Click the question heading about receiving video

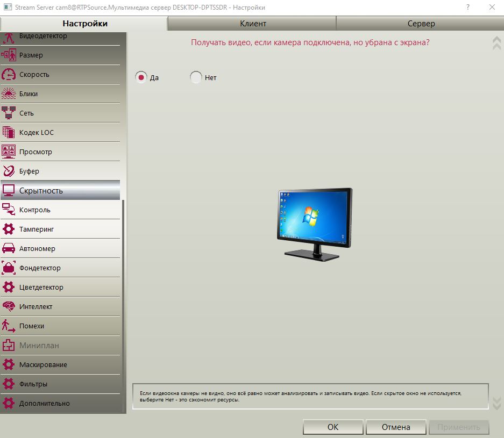[310, 42]
